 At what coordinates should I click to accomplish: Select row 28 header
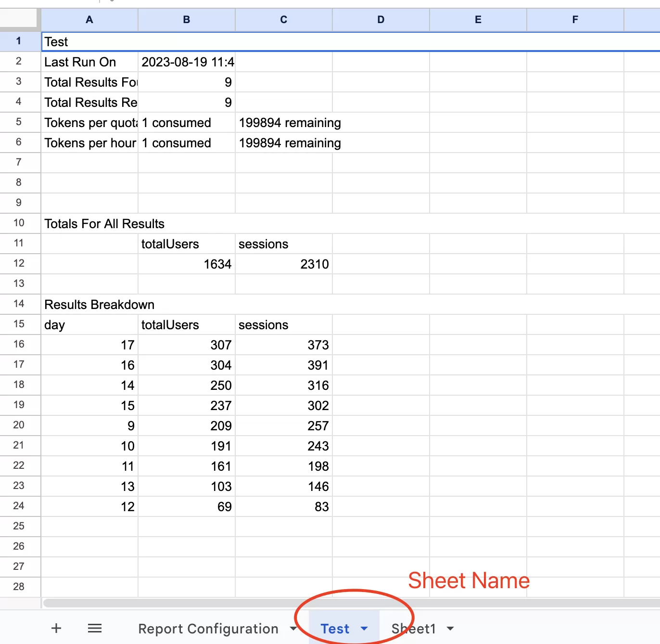point(19,587)
